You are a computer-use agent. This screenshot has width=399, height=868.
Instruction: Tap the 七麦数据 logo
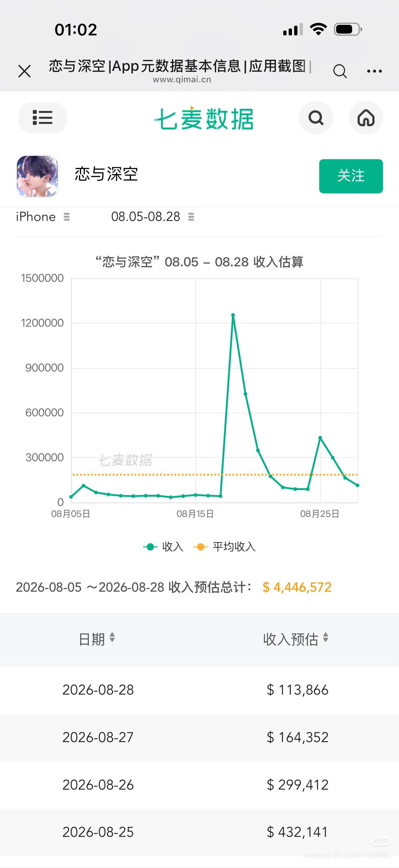203,118
